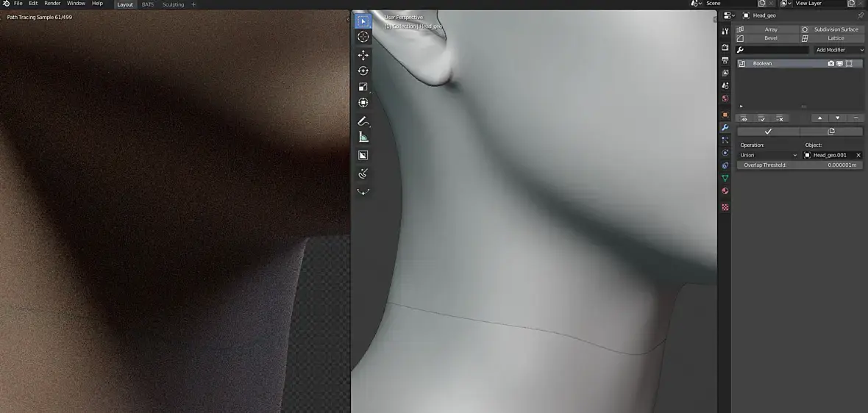Add a Bevel modifier
Screen dimensions: 868x413
click(767, 38)
